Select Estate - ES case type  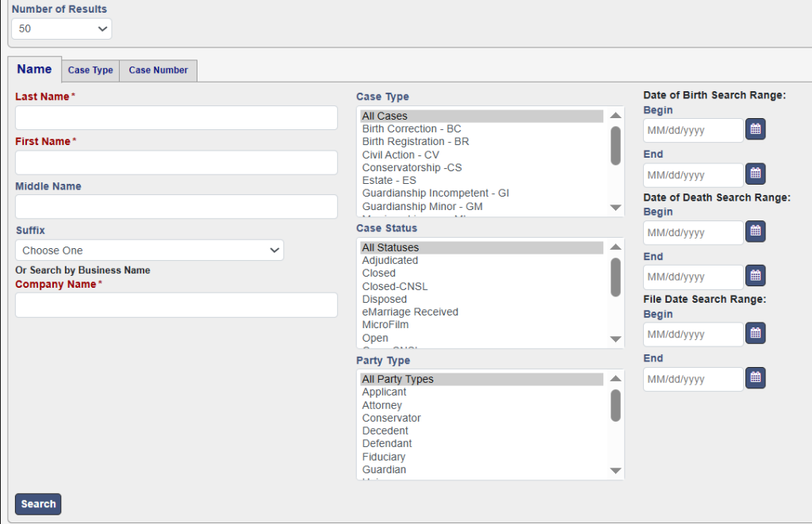click(482, 180)
